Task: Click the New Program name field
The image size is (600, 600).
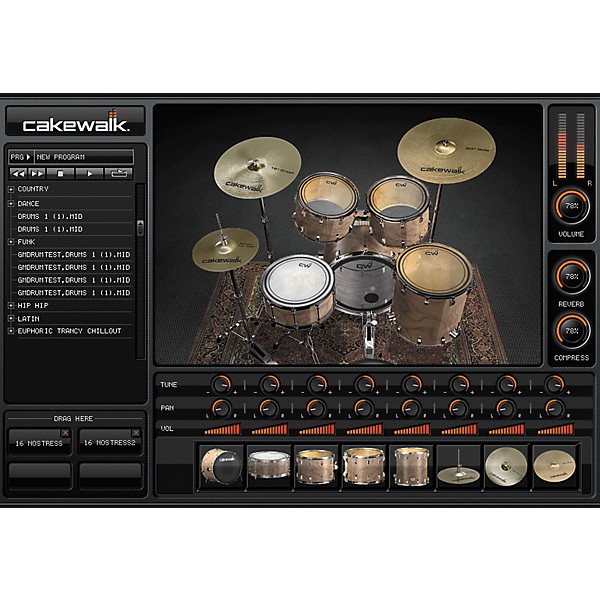Action: [84, 157]
